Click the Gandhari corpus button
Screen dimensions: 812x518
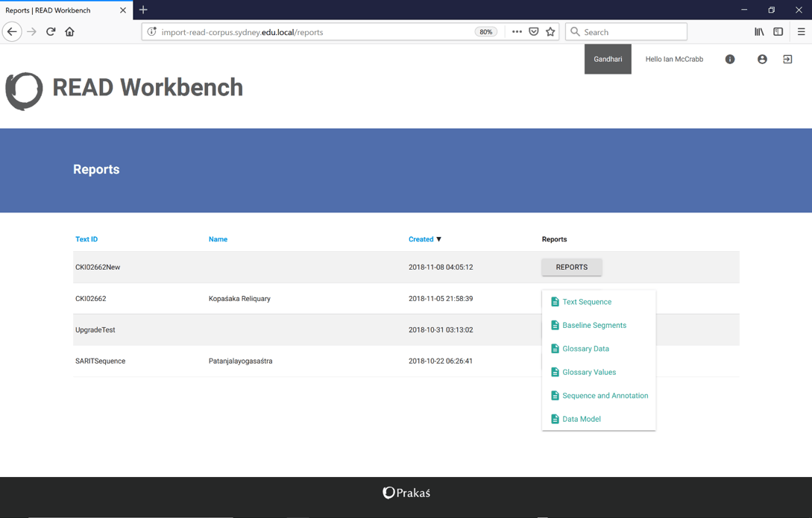pos(608,59)
